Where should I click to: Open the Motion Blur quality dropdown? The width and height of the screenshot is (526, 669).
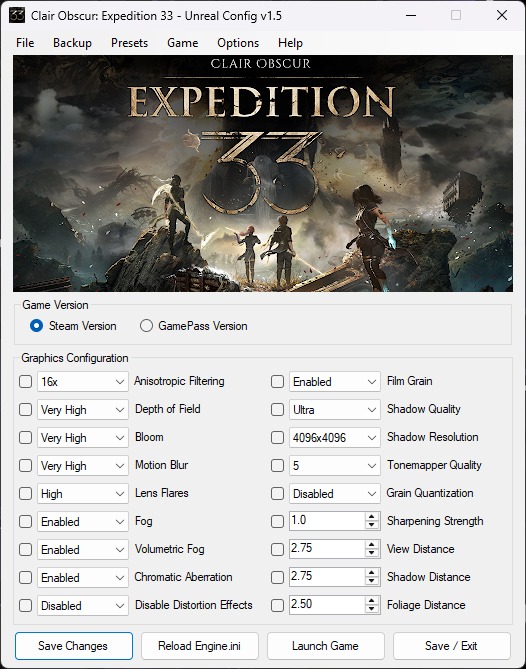83,465
